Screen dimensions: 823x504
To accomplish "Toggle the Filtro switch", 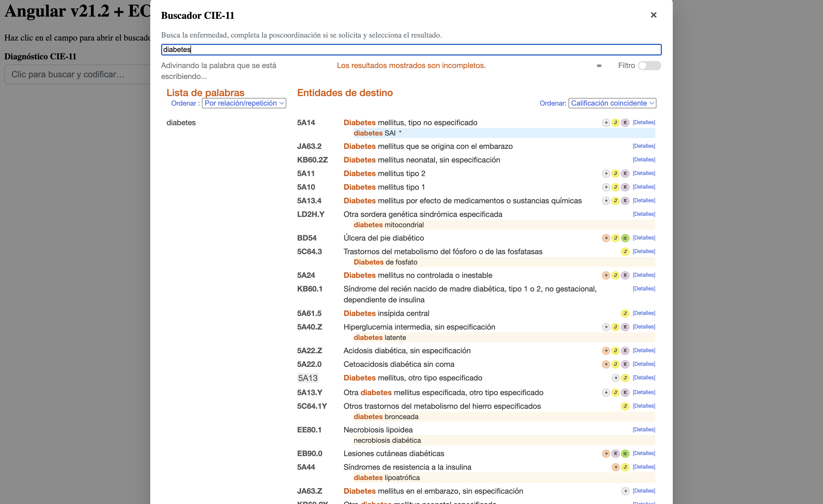I will click(x=649, y=66).
